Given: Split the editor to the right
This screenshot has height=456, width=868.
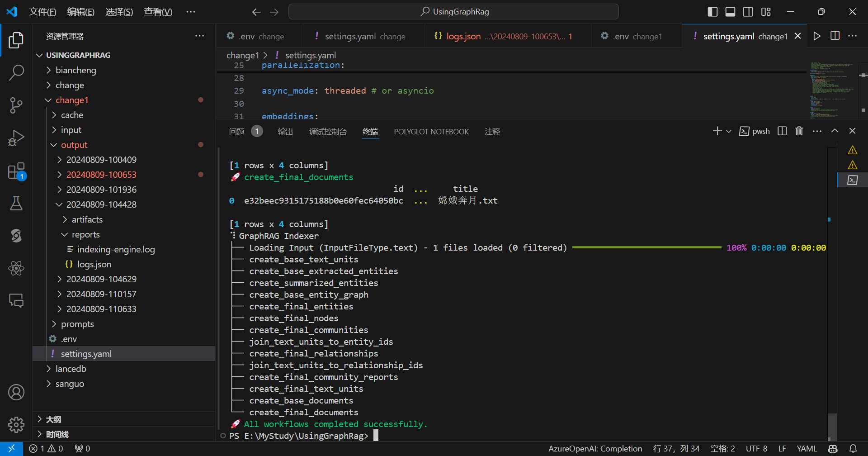Looking at the screenshot, I should tap(835, 36).
